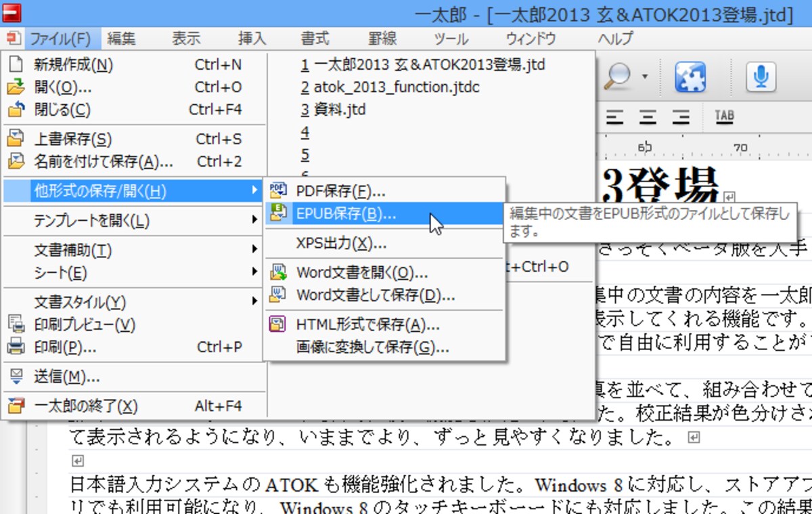Apply right alignment from the formatting toolbar

[x=681, y=117]
